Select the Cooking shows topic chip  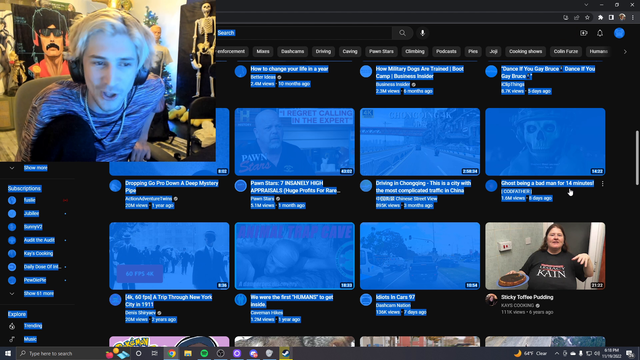click(525, 51)
